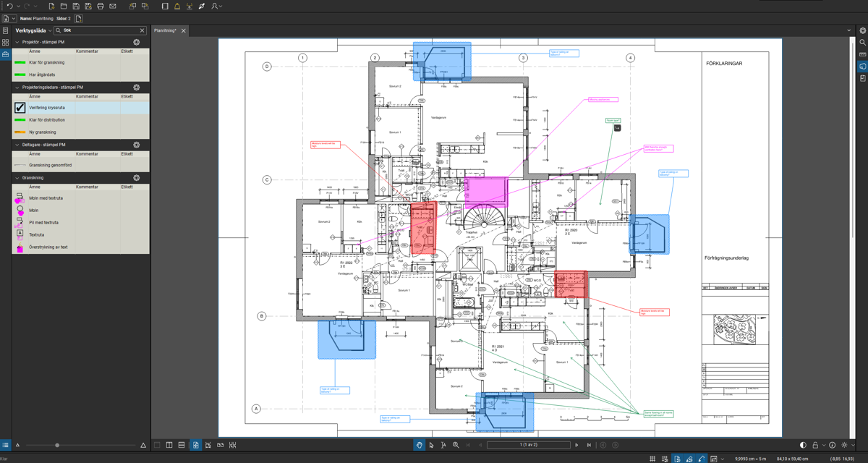Click the measurements ruler icon in right sidebar

point(862,54)
